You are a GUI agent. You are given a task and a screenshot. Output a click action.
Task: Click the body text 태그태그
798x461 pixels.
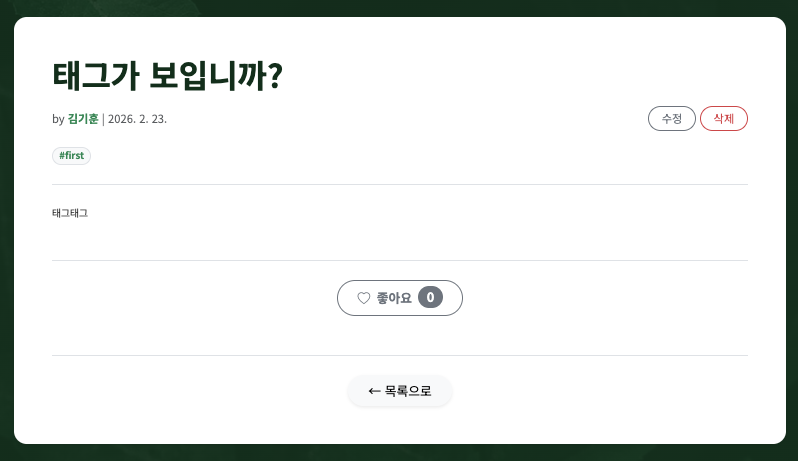70,213
